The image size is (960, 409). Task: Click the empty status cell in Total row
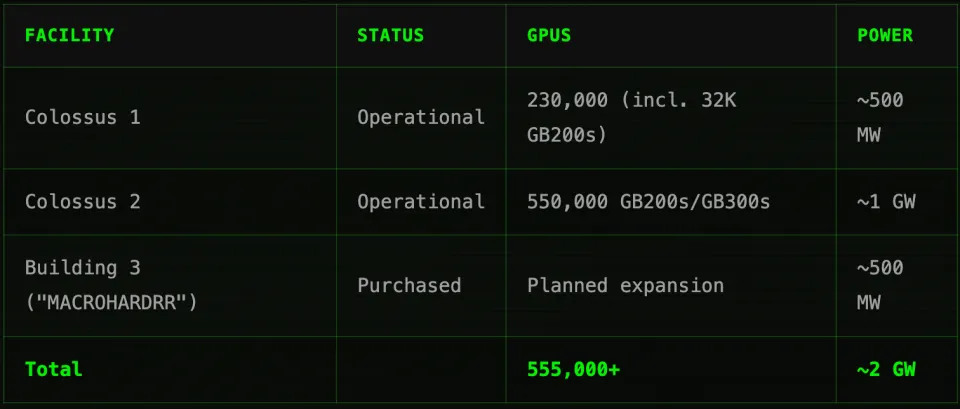tap(421, 369)
